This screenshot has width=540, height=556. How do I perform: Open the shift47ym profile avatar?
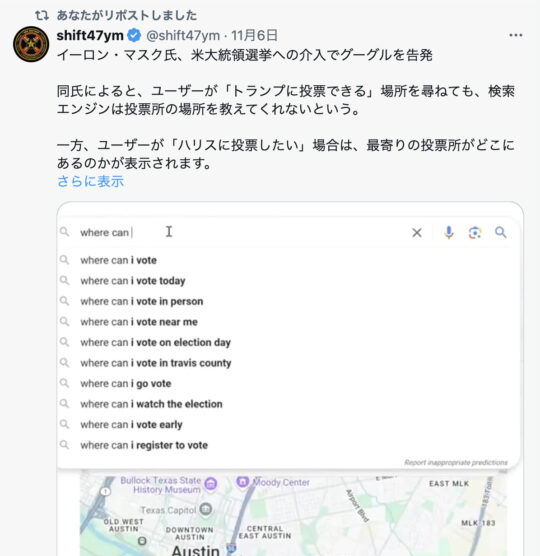coord(31,44)
